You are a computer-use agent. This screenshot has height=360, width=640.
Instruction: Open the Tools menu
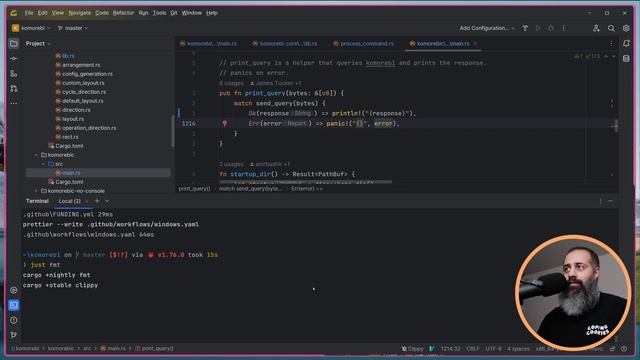click(x=160, y=13)
